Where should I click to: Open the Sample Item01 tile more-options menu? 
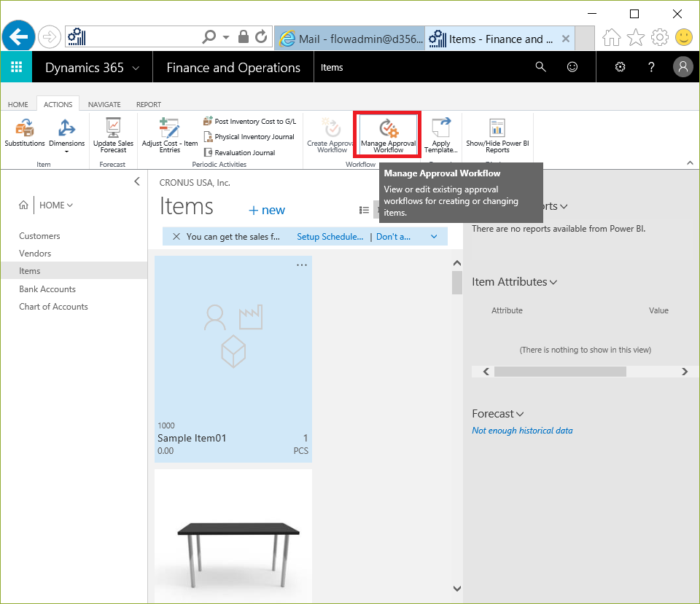[x=302, y=265]
